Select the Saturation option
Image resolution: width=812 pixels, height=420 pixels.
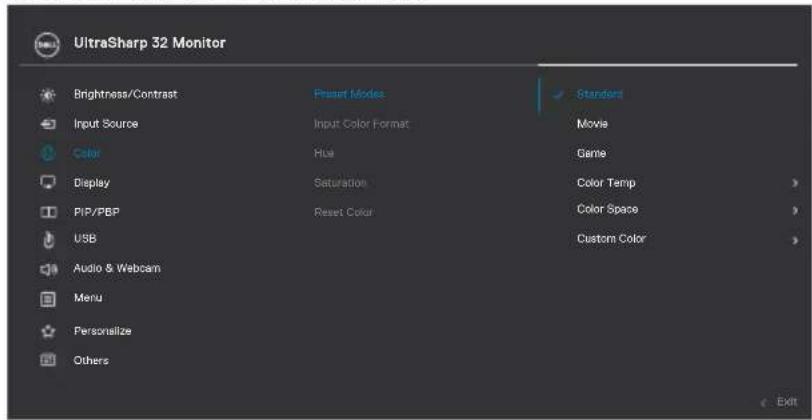pyautogui.click(x=340, y=183)
